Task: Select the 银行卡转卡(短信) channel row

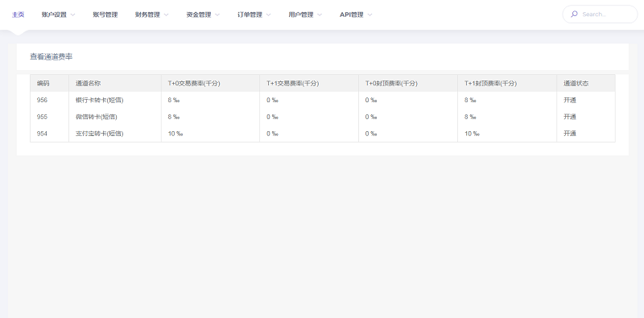Action: pyautogui.click(x=323, y=100)
